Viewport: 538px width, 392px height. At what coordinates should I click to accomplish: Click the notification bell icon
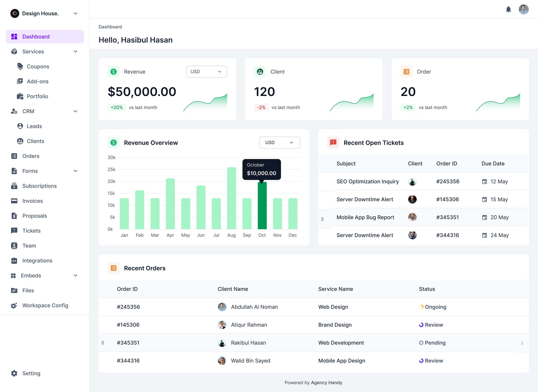(x=508, y=9)
